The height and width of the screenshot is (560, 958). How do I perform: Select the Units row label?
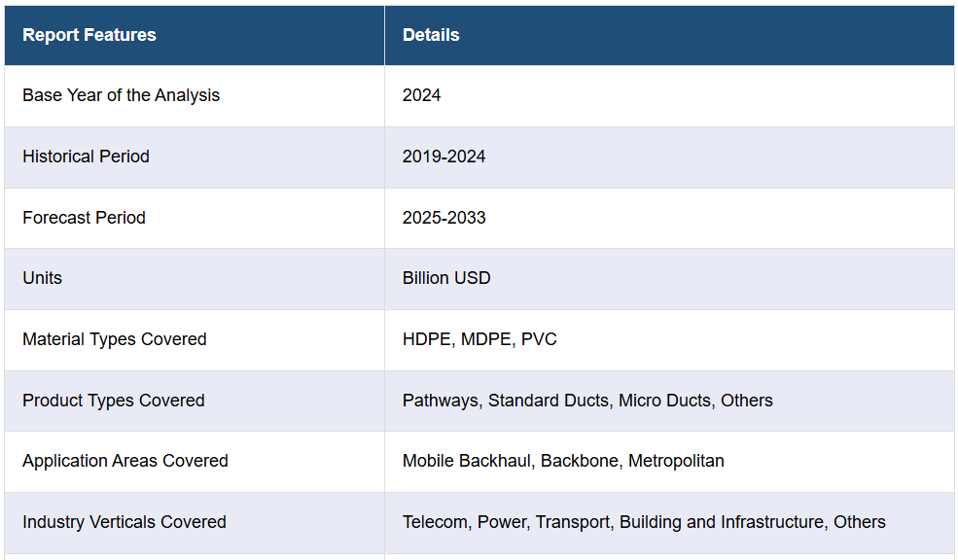(43, 278)
